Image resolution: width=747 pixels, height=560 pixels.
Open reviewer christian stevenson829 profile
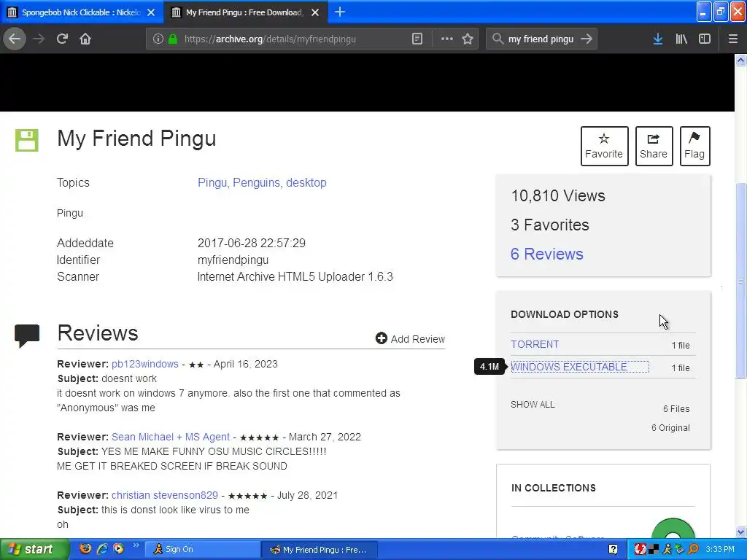tap(164, 495)
